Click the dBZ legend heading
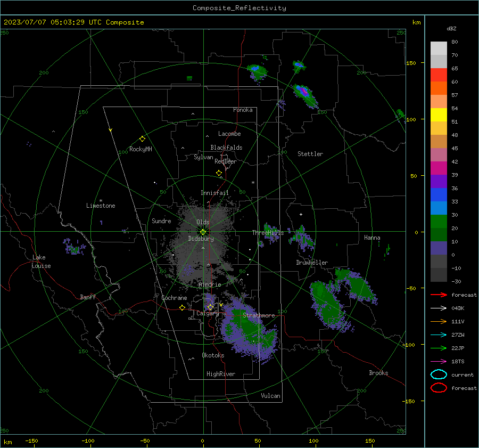The width and height of the screenshot is (479, 448). [451, 28]
